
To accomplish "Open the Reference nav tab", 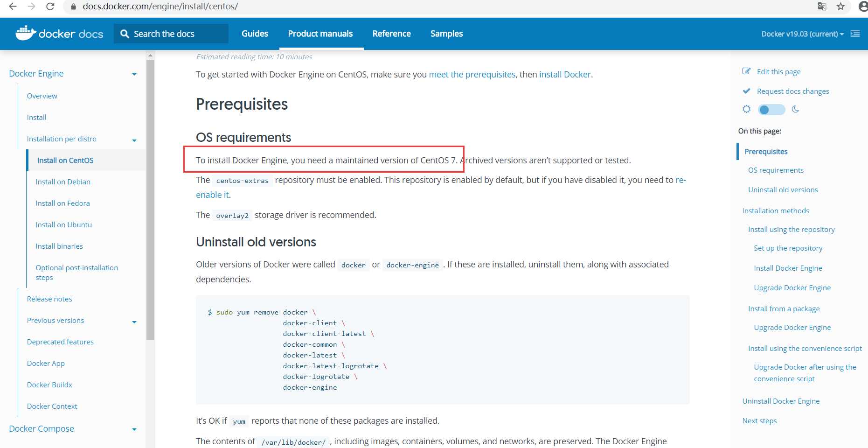I will point(391,34).
